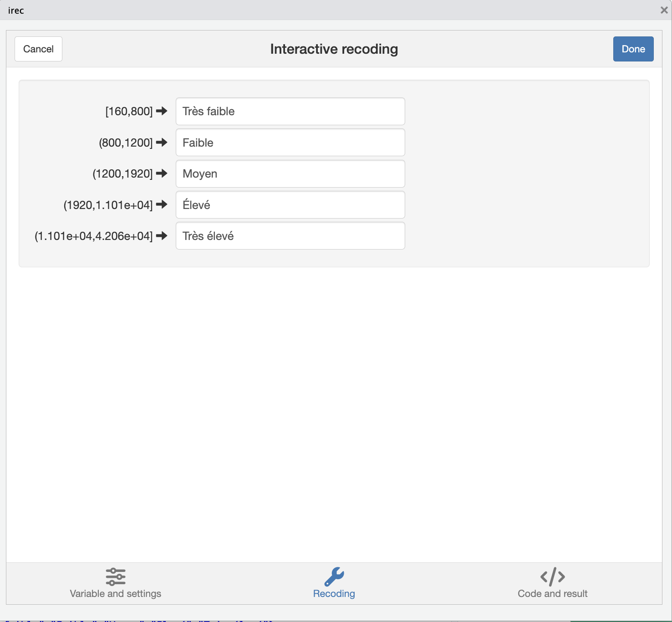Click the blue Done button
This screenshot has height=622, width=672.
click(633, 49)
